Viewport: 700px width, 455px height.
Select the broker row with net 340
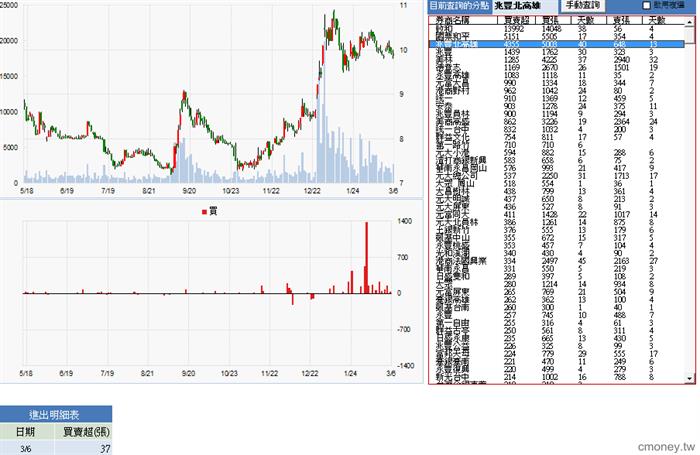pyautogui.click(x=557, y=253)
